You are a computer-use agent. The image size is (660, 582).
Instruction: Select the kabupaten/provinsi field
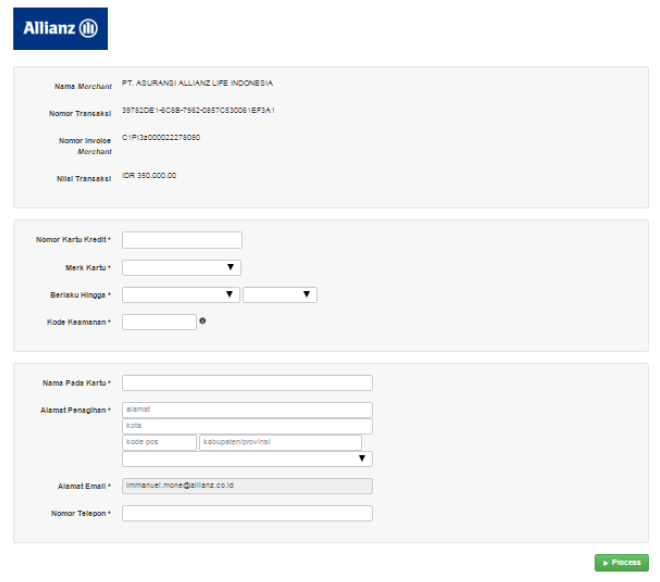(x=280, y=442)
